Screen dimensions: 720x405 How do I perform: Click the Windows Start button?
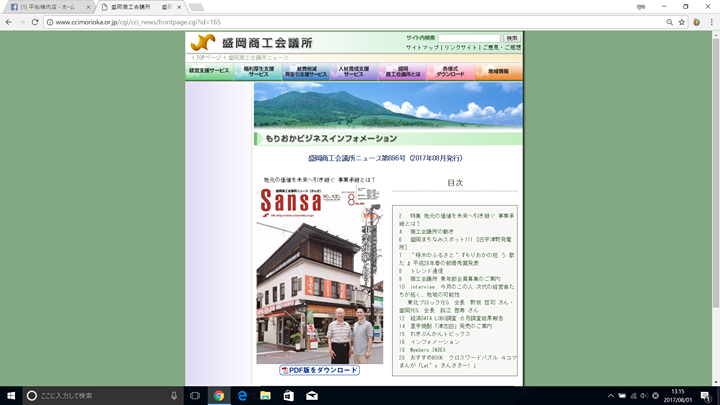coord(10,395)
